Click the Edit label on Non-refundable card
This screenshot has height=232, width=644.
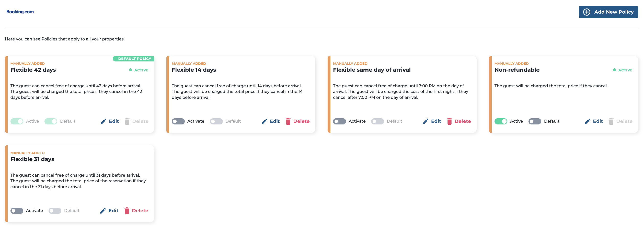[x=598, y=121]
